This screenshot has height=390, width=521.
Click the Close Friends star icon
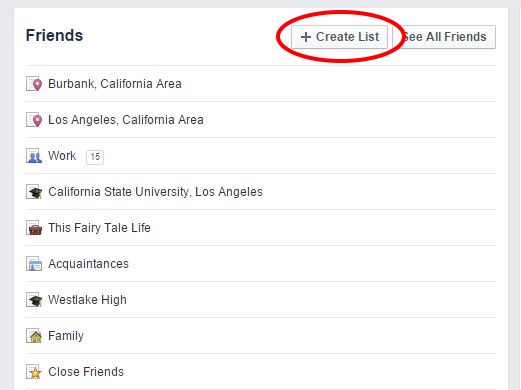[34, 372]
